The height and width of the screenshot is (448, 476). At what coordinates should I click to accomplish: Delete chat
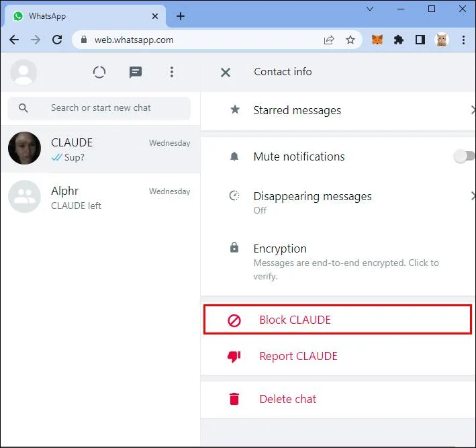(x=338, y=399)
